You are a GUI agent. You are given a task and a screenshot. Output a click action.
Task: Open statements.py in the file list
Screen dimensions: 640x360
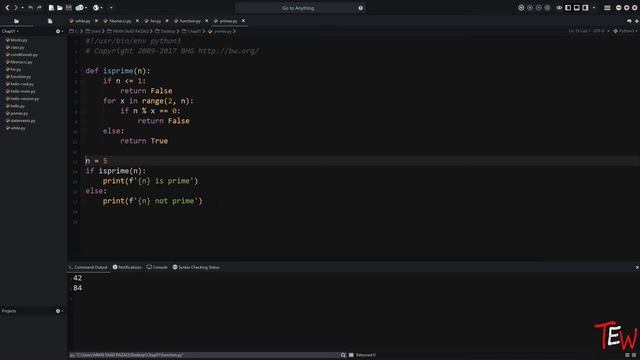pos(22,121)
